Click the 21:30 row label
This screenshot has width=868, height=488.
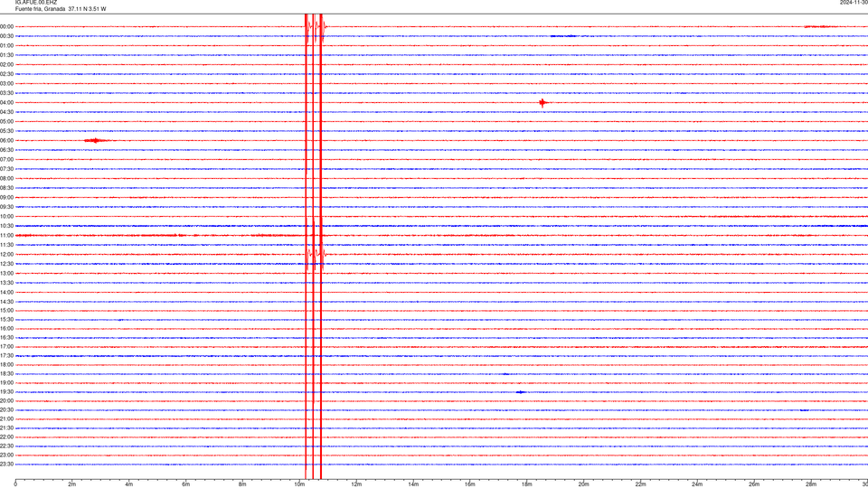[x=6, y=428]
